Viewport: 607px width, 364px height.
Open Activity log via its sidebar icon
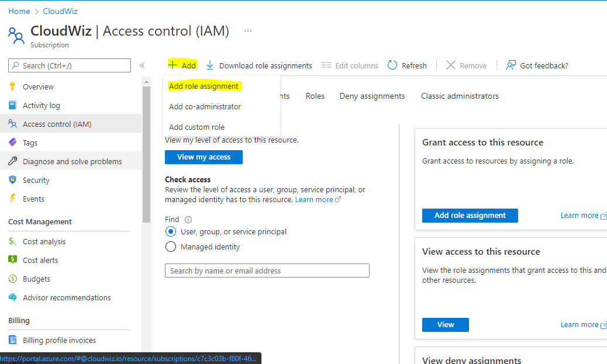12,105
